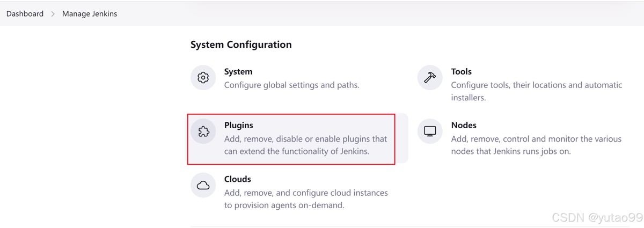The image size is (644, 228).
Task: Click "Configure global settings and paths" description
Action: pyautogui.click(x=291, y=85)
